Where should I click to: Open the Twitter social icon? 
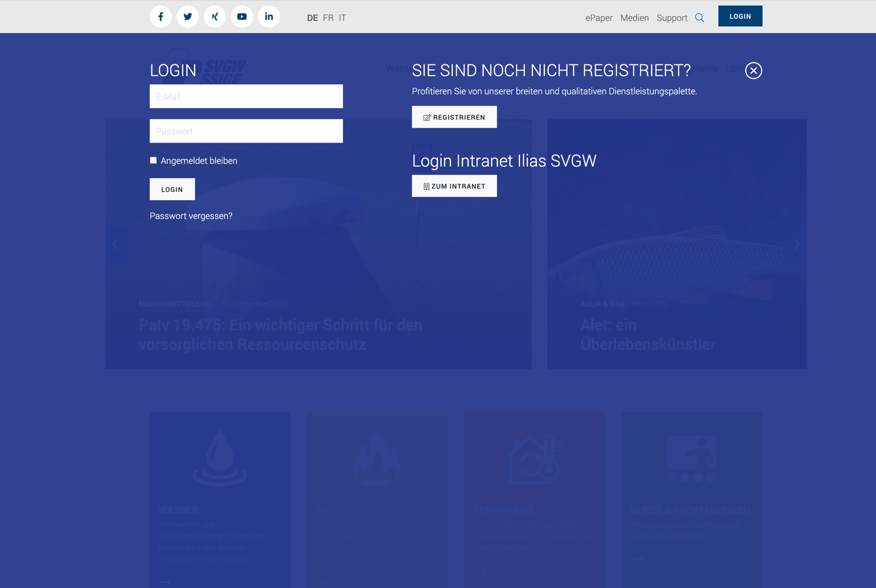188,17
